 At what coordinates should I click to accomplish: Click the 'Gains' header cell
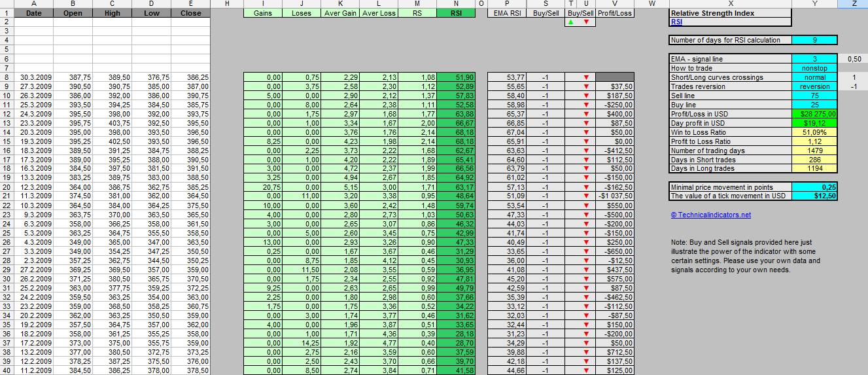[262, 13]
